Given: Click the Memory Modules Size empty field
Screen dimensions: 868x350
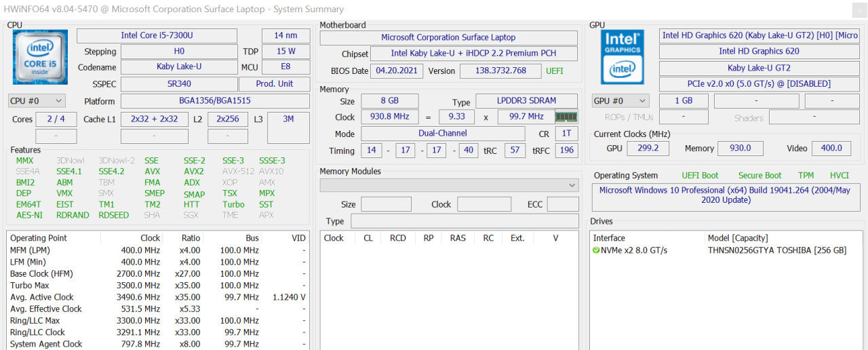Looking at the screenshot, I should pos(386,204).
